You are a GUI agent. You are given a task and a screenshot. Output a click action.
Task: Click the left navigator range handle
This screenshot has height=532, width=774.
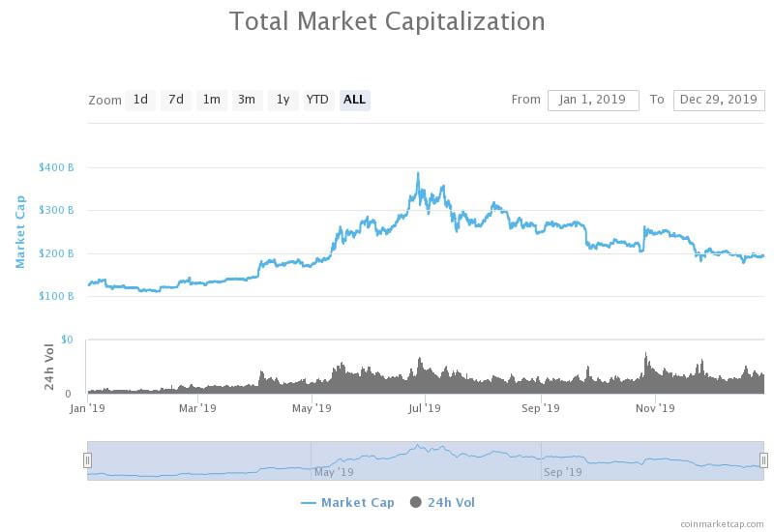pyautogui.click(x=87, y=460)
